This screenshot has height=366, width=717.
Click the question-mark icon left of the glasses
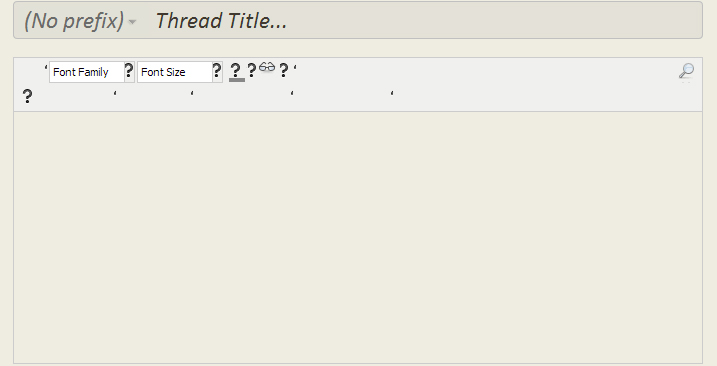click(251, 70)
